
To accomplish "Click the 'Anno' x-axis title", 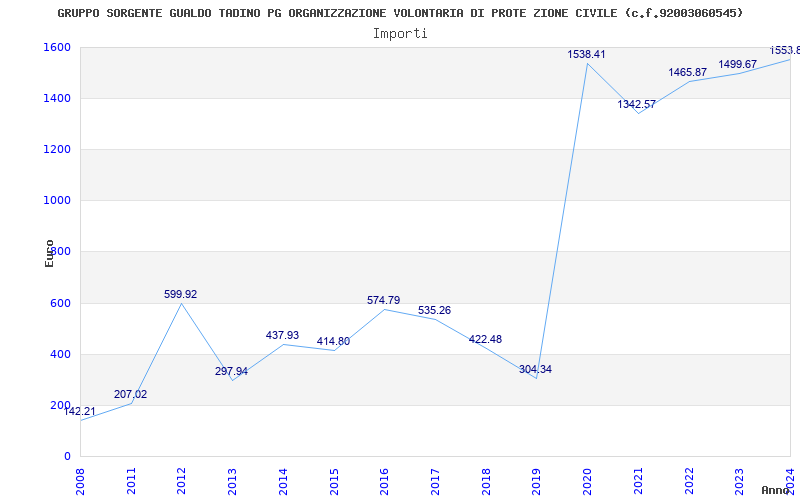I will pyautogui.click(x=777, y=490).
